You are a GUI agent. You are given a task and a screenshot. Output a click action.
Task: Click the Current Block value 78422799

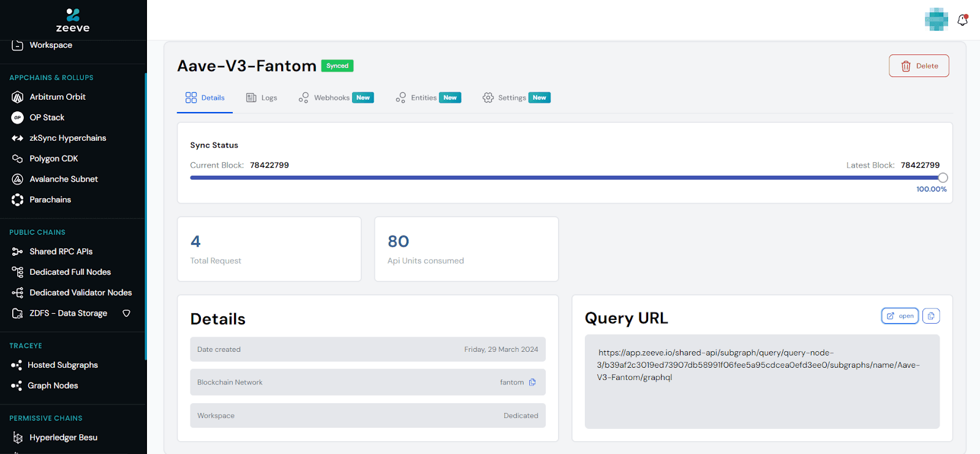269,165
